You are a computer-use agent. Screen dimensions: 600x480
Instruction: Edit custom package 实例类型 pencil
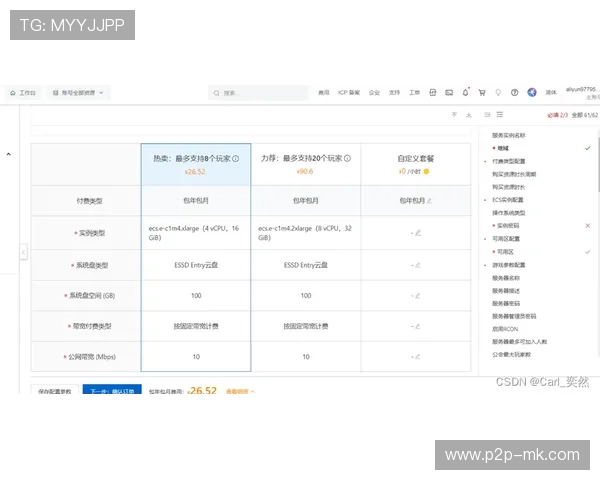click(x=417, y=233)
